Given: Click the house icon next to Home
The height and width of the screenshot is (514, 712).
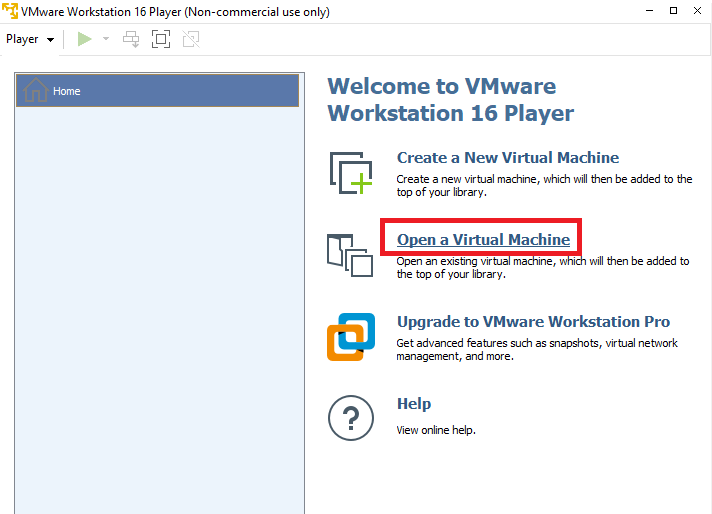Looking at the screenshot, I should [35, 90].
